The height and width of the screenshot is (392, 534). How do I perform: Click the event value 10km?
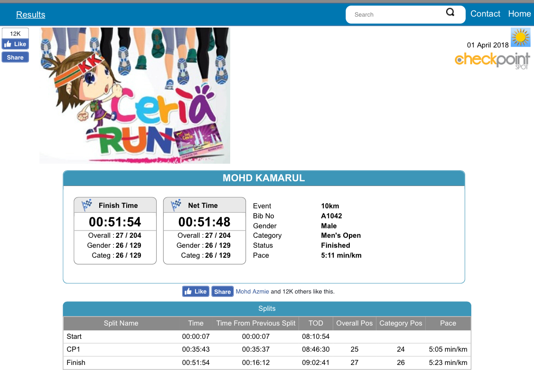(x=330, y=206)
